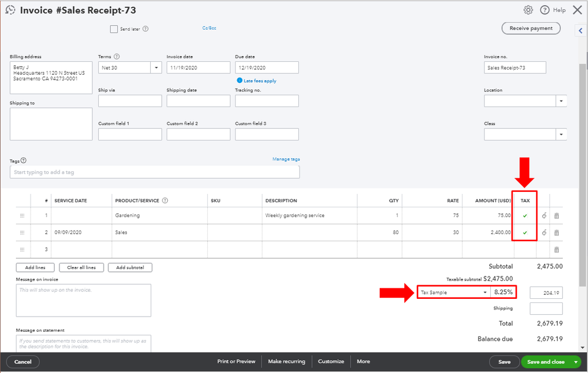Expand the side panel chevron arrow

pos(580,31)
